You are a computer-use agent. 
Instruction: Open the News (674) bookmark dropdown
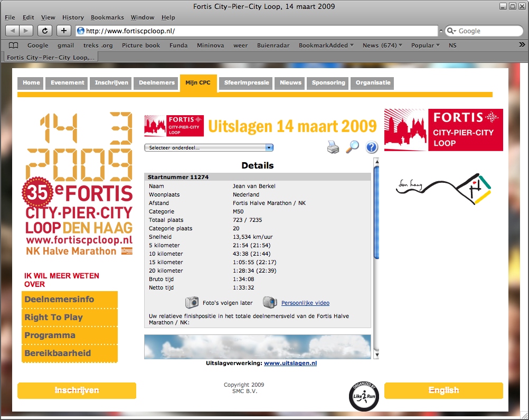click(x=382, y=45)
